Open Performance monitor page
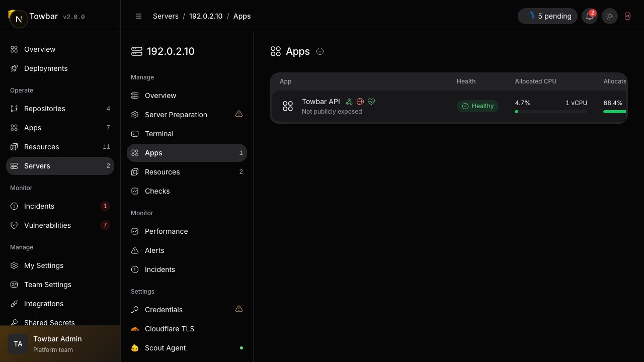The height and width of the screenshot is (362, 644). tap(187, 231)
